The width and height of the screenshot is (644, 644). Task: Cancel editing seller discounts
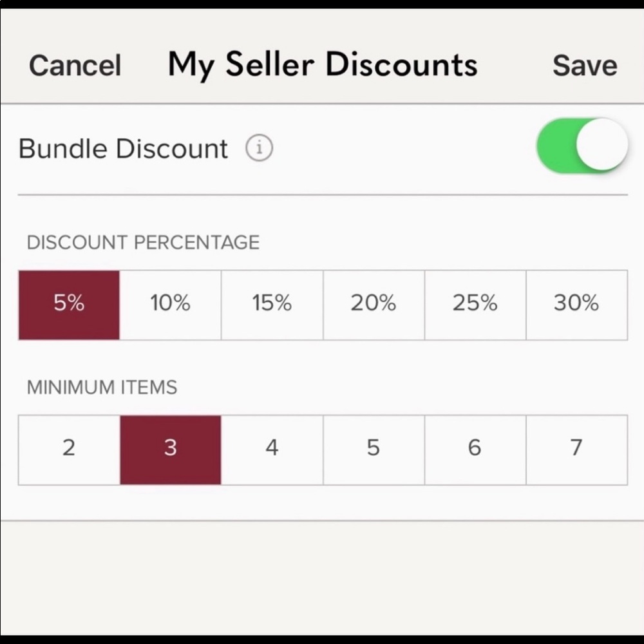(75, 66)
